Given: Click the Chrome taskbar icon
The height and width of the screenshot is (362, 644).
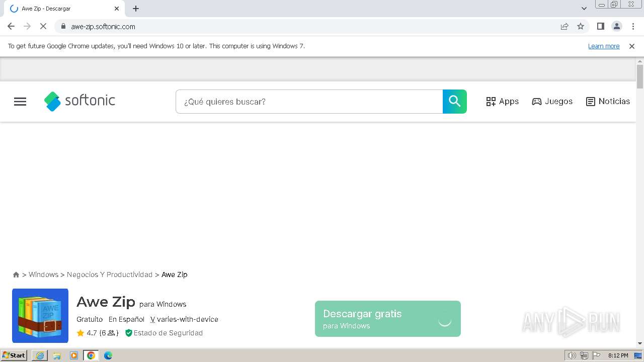Looking at the screenshot, I should (x=91, y=355).
